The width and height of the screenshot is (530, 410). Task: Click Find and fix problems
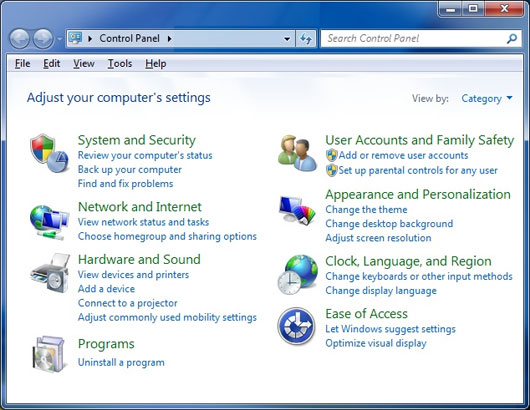[x=125, y=184]
